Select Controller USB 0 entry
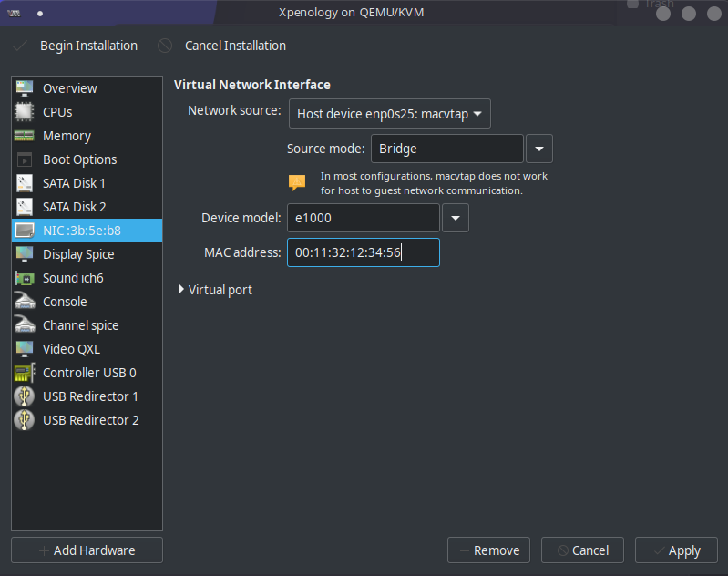Screen dimensions: 728x576 [87, 373]
